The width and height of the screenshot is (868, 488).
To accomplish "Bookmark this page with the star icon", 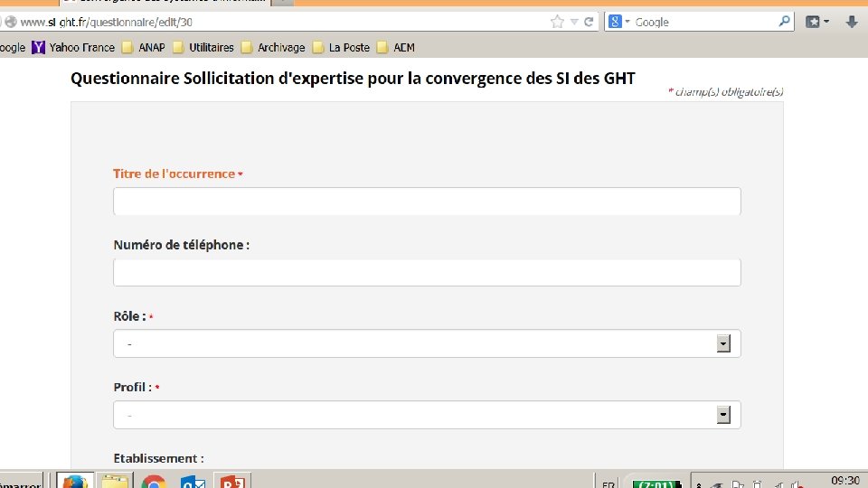I will point(557,22).
